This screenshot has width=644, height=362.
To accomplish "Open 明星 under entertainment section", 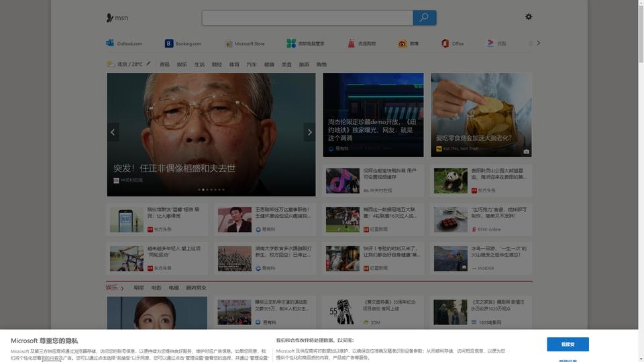I will point(139,288).
